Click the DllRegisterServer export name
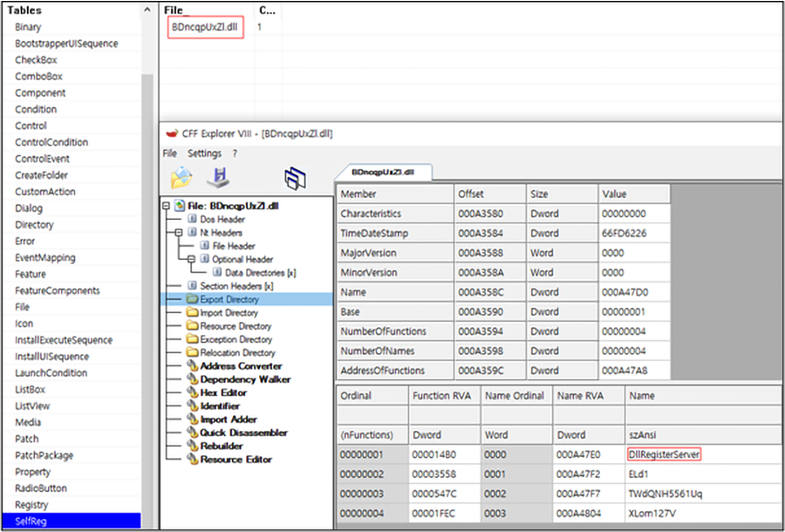The image size is (785, 532). (x=665, y=454)
